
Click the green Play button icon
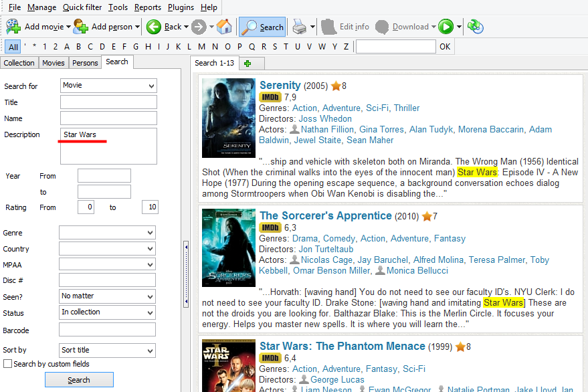click(x=446, y=27)
